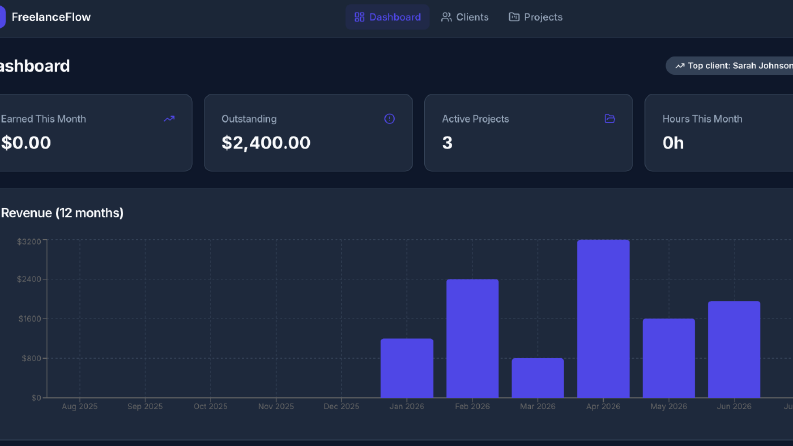Click the Top client: Sarah Johnson badge

point(729,66)
